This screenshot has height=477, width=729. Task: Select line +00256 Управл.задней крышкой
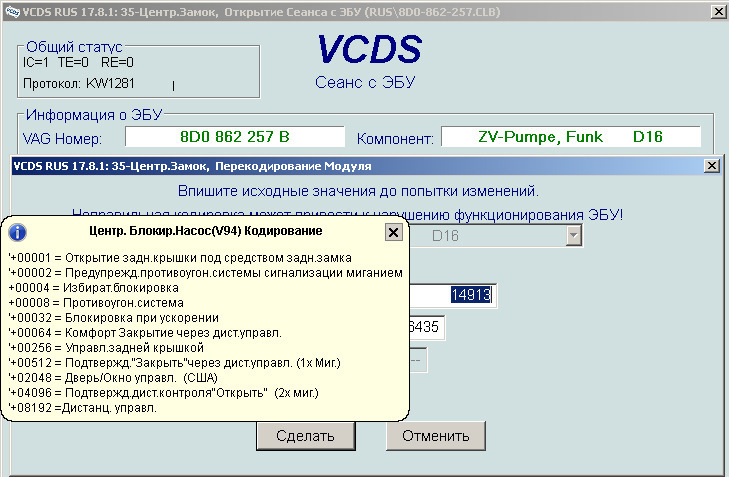[x=106, y=348]
